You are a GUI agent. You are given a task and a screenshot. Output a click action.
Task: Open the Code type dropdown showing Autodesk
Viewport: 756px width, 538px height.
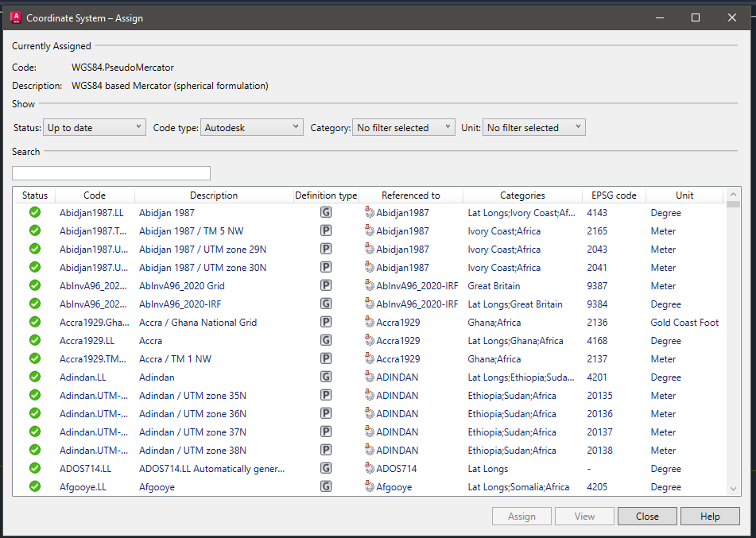(252, 127)
